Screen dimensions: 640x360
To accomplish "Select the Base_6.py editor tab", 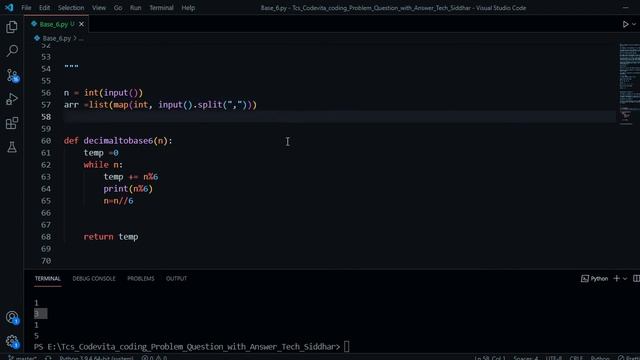I will (x=56, y=24).
